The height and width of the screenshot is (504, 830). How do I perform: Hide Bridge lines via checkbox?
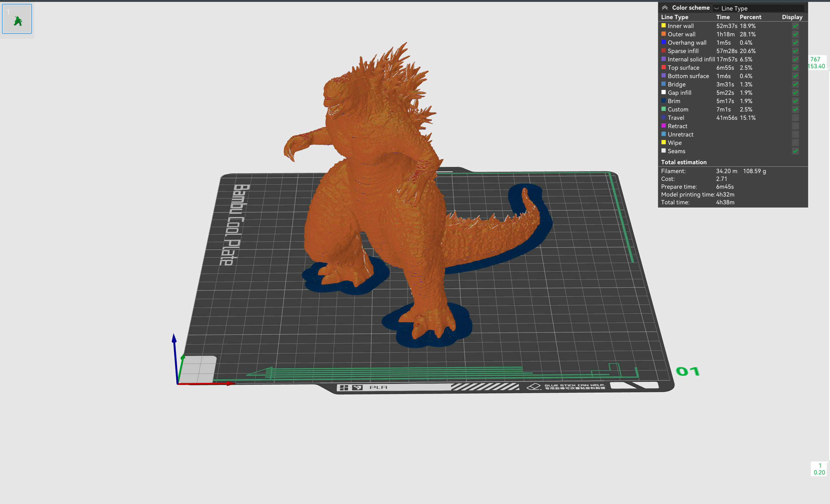tap(795, 84)
